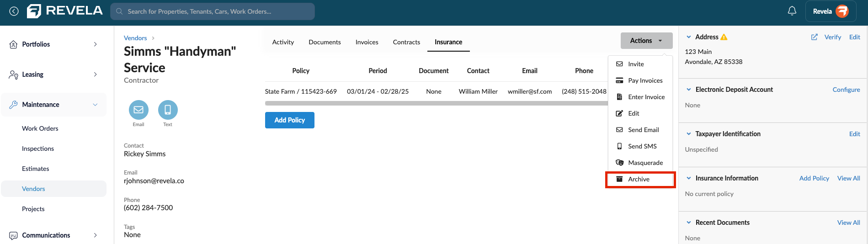Click Add Policy link in Insurance Information
868x244 pixels.
[814, 178]
